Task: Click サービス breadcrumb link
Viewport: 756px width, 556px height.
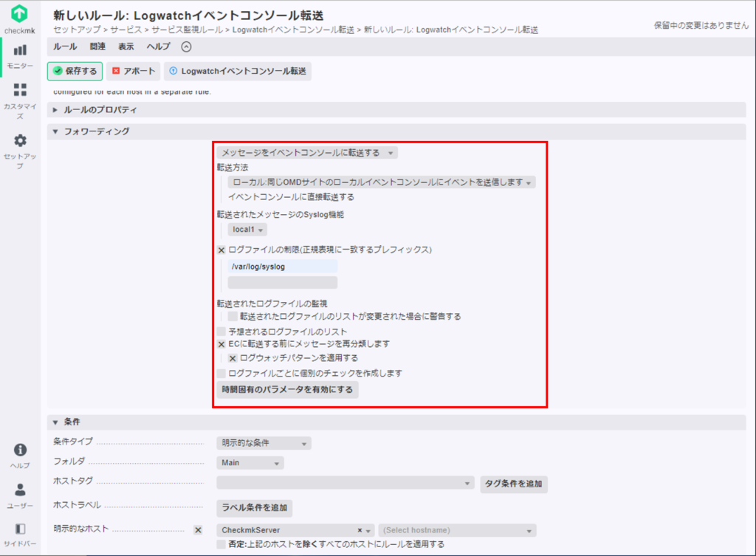Action: 126,30
